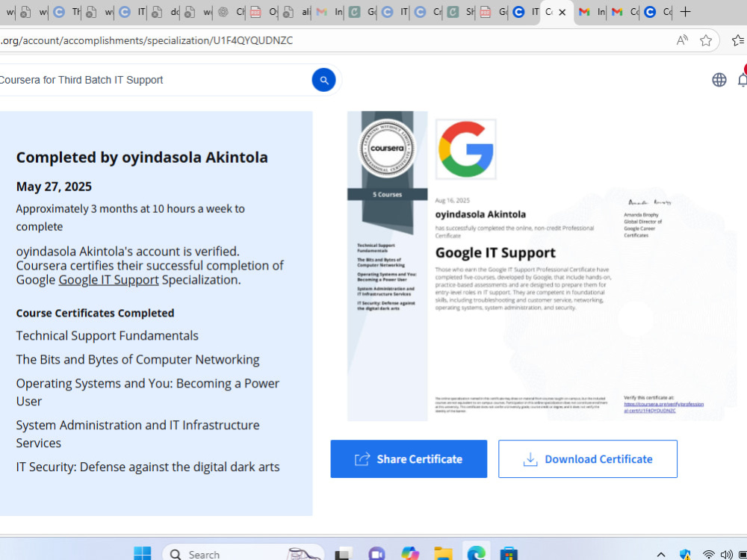Open the Google IT Support link
747x560 pixels.
(108, 280)
